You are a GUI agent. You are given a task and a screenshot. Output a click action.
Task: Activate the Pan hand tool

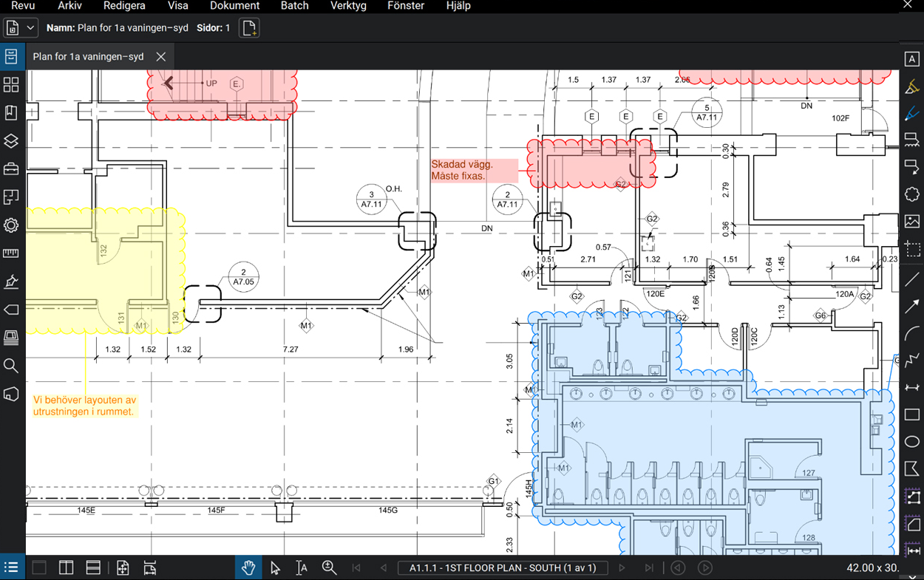pos(248,567)
